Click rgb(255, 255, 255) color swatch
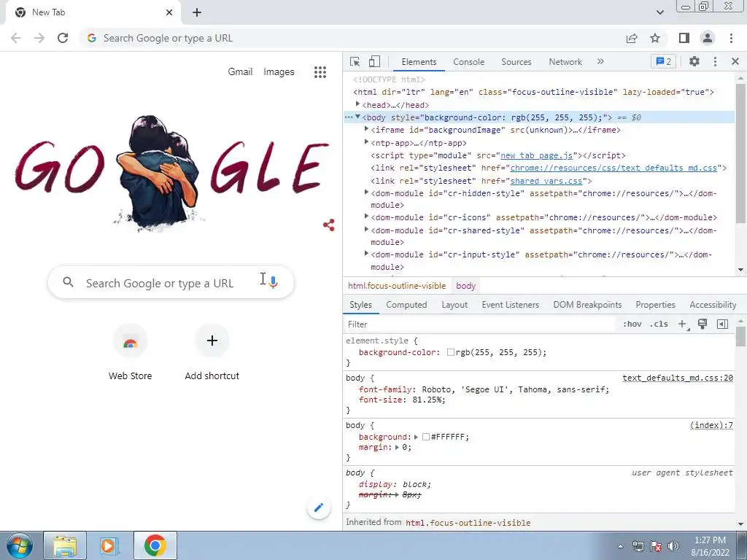Image resolution: width=747 pixels, height=560 pixels. click(x=451, y=352)
